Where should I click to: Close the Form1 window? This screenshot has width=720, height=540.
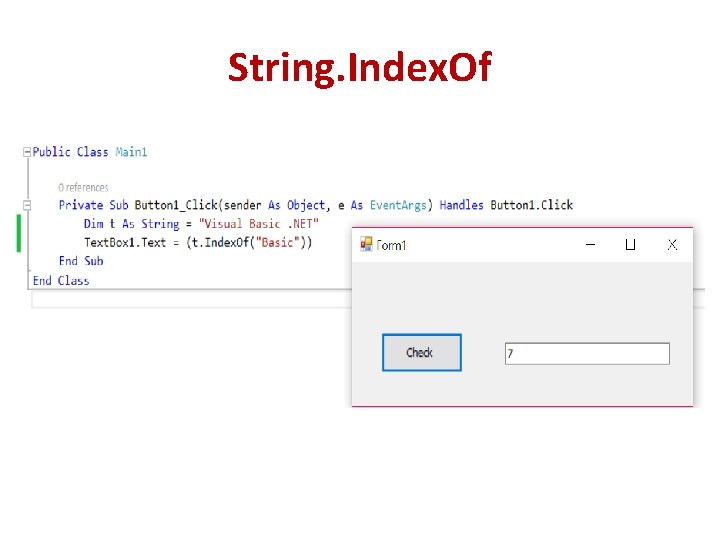coord(672,245)
